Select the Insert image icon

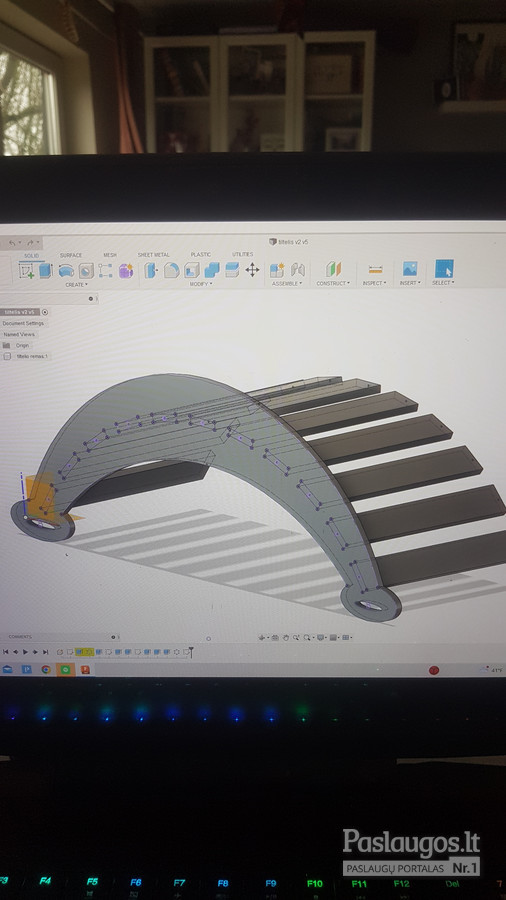(410, 269)
